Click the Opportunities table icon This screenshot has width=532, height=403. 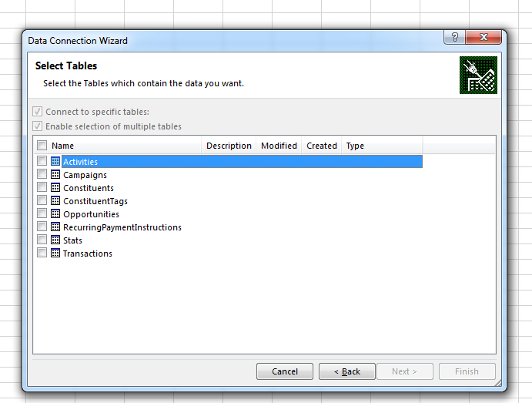click(x=55, y=214)
